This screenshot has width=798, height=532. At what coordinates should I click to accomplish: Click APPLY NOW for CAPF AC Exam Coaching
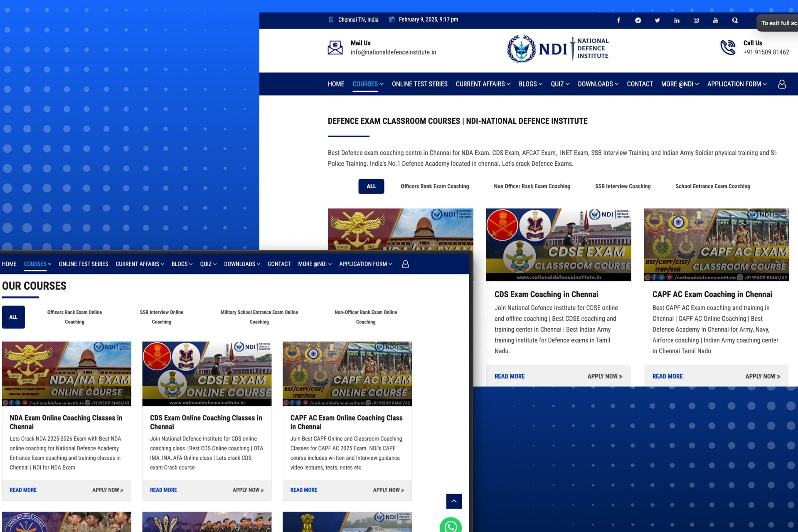click(x=763, y=376)
